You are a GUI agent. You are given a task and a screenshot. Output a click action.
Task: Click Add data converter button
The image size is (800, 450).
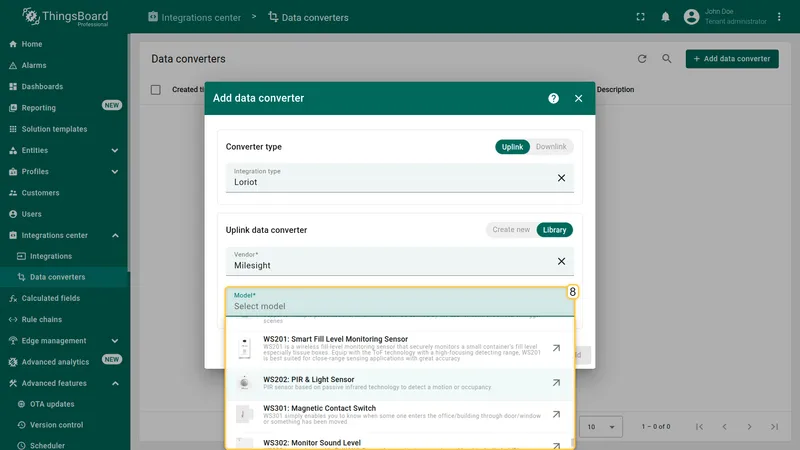[x=732, y=59]
